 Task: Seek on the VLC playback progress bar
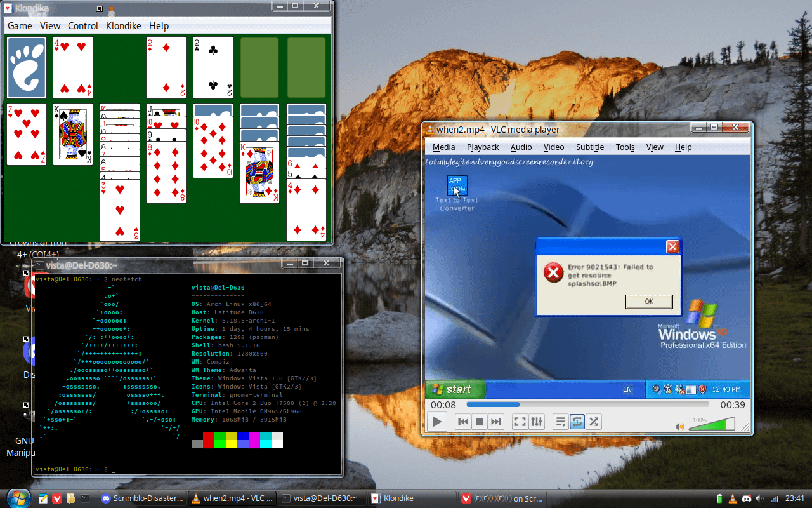coord(587,404)
